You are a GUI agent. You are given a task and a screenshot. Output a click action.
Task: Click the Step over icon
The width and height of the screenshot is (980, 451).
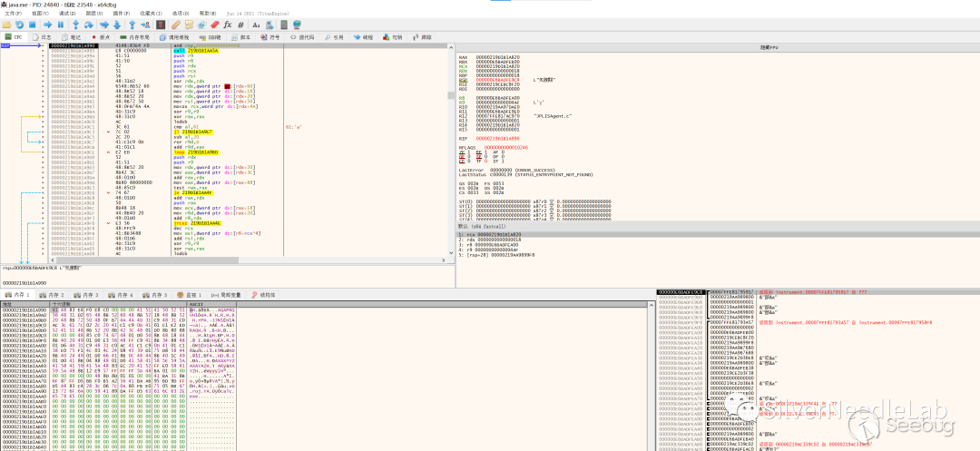point(90,25)
